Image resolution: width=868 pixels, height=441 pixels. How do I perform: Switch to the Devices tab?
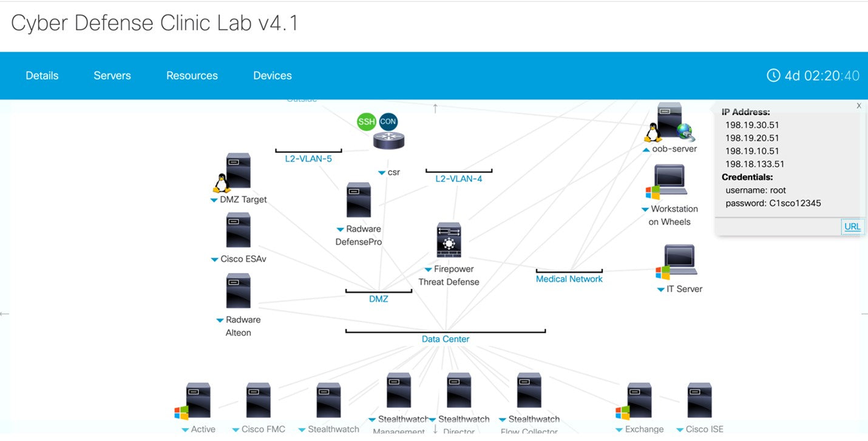click(272, 76)
